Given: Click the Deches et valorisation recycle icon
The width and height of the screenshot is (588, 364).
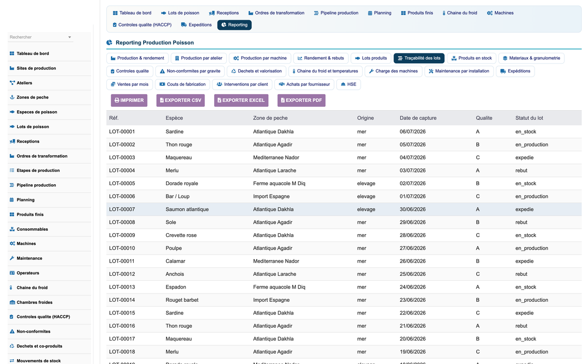Looking at the screenshot, I should 234,71.
